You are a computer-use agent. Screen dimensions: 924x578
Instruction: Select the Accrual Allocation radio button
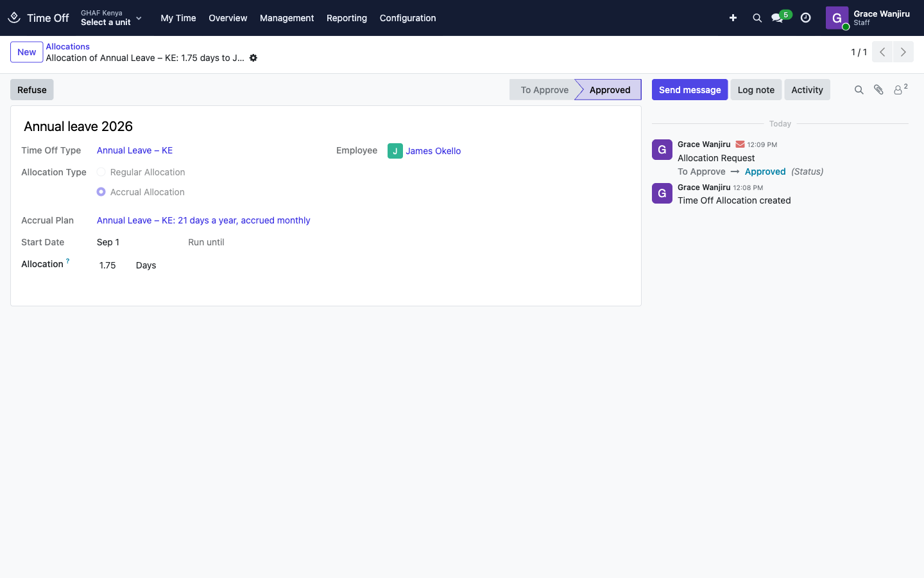coord(101,192)
